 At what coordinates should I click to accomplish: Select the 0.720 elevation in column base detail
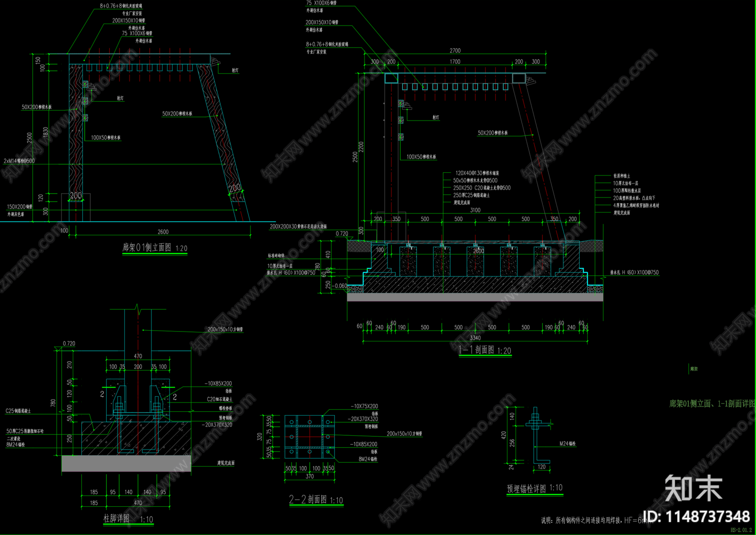point(69,344)
